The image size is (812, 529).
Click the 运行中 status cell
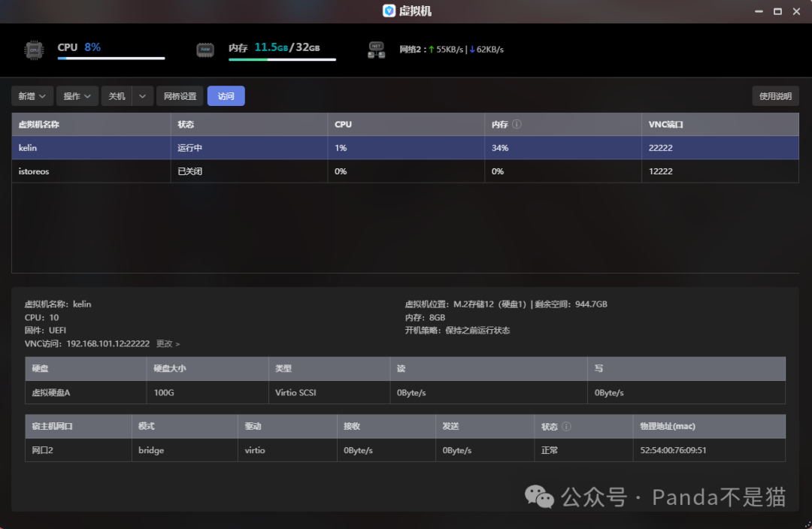(249, 147)
